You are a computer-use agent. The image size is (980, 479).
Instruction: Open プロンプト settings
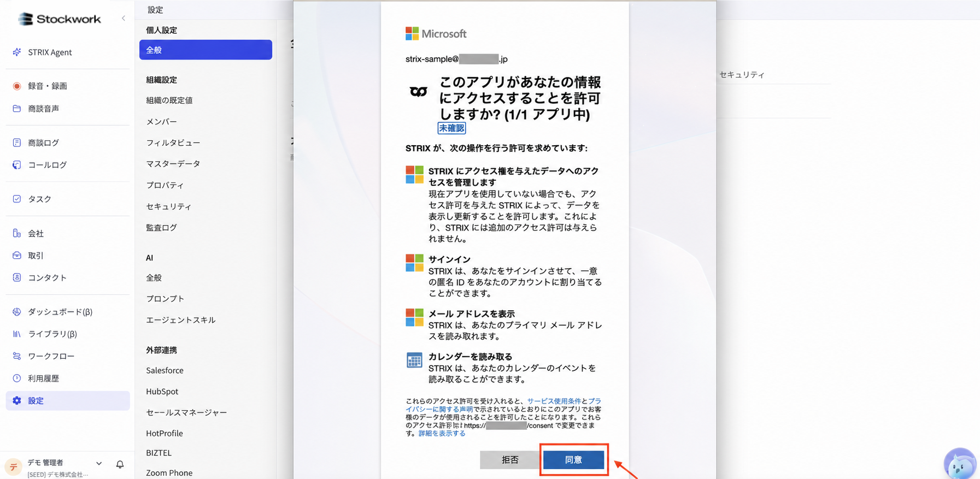click(x=165, y=299)
